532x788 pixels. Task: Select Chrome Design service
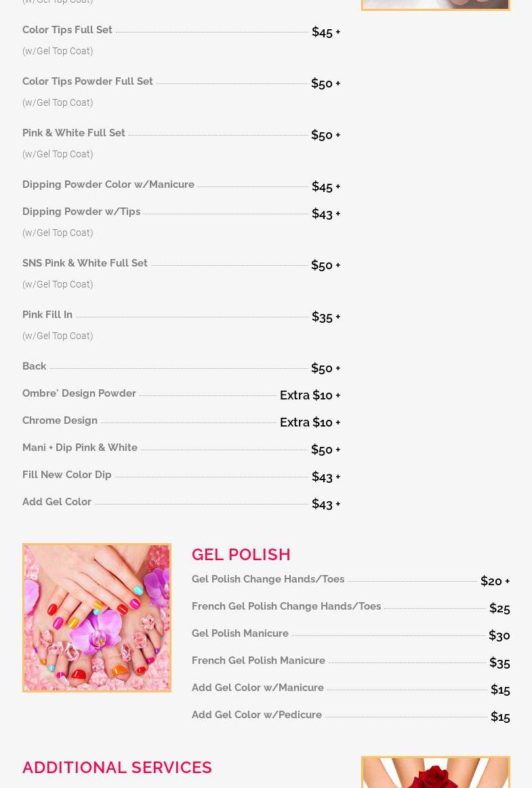60,420
